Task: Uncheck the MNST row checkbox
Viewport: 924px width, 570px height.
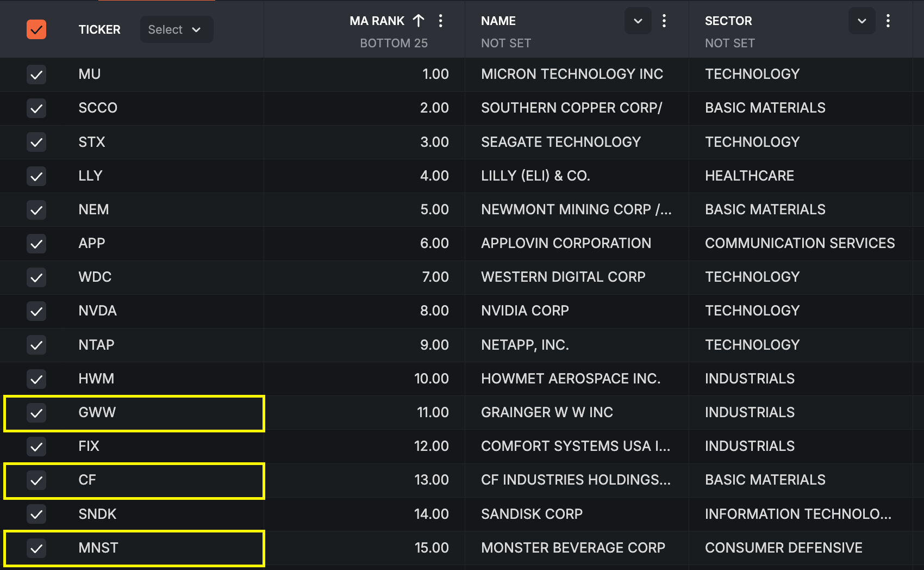Action: click(x=36, y=548)
